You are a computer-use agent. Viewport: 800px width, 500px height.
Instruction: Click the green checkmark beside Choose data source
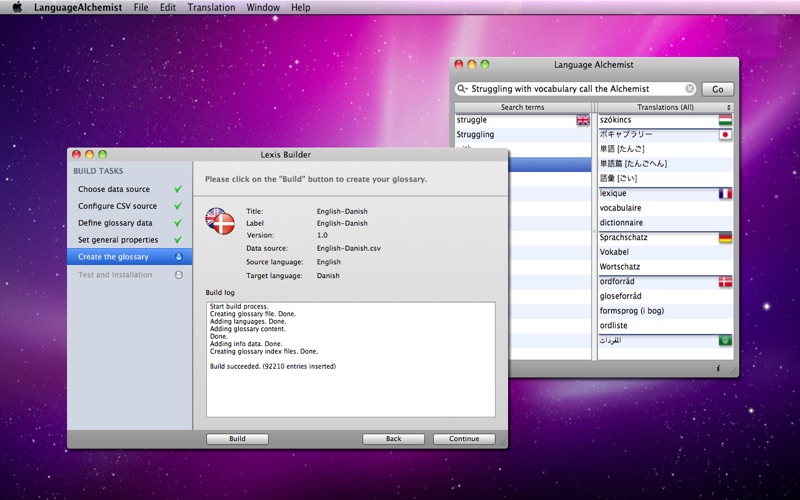pyautogui.click(x=178, y=189)
